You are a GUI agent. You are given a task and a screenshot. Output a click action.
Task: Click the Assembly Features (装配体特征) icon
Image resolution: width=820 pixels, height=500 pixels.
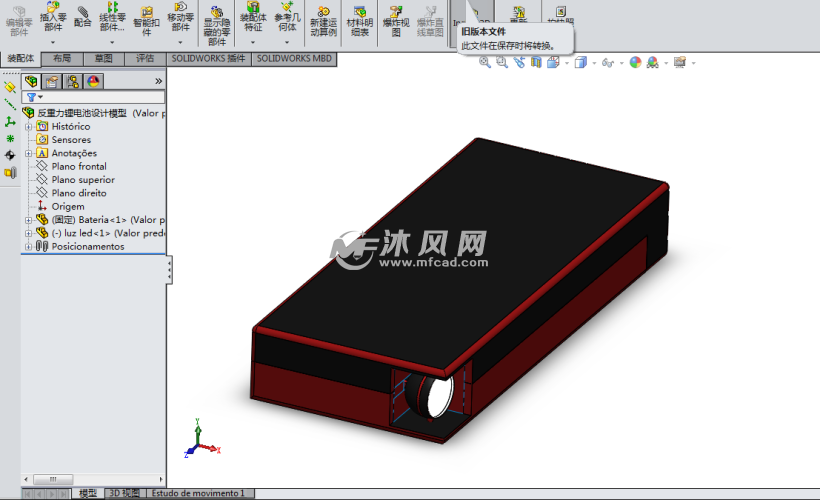253,7
